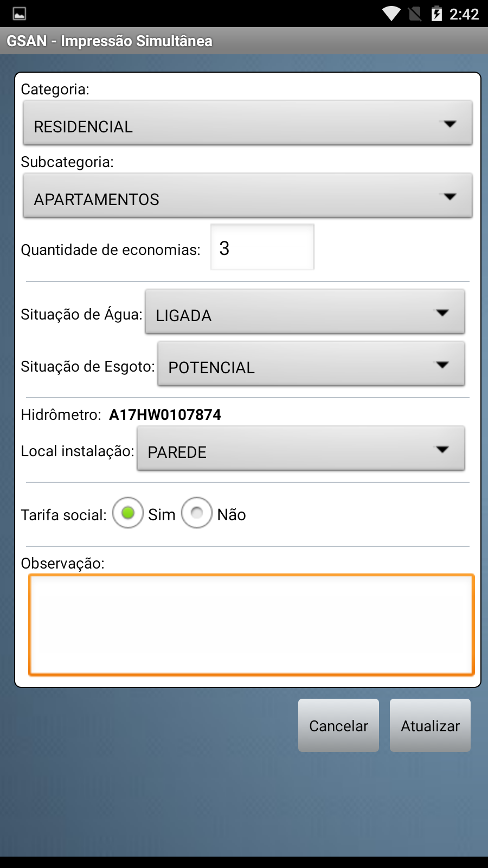This screenshot has width=488, height=868.
Task: Tap the hidrômetro number A17HW0107874
Action: [165, 415]
